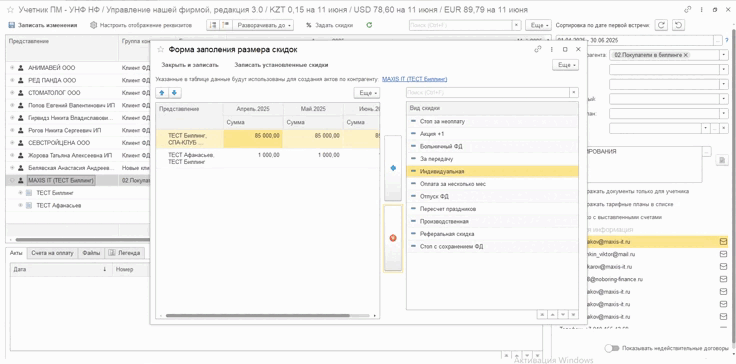Open the Разворачивать до dropdown
The image size is (736, 364).
click(264, 25)
